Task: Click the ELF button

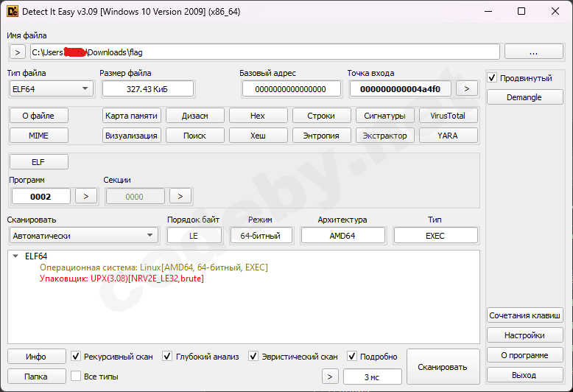Action: 38,161
